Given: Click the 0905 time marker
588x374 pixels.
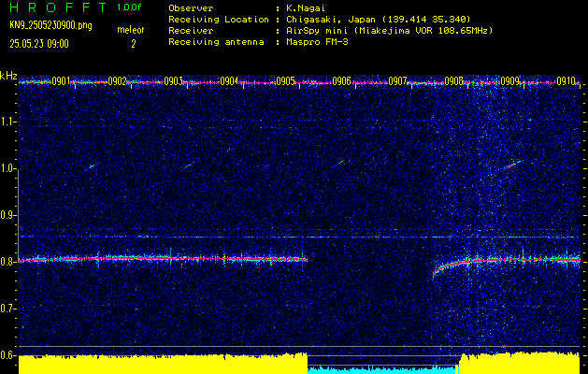Looking at the screenshot, I should pos(286,81).
